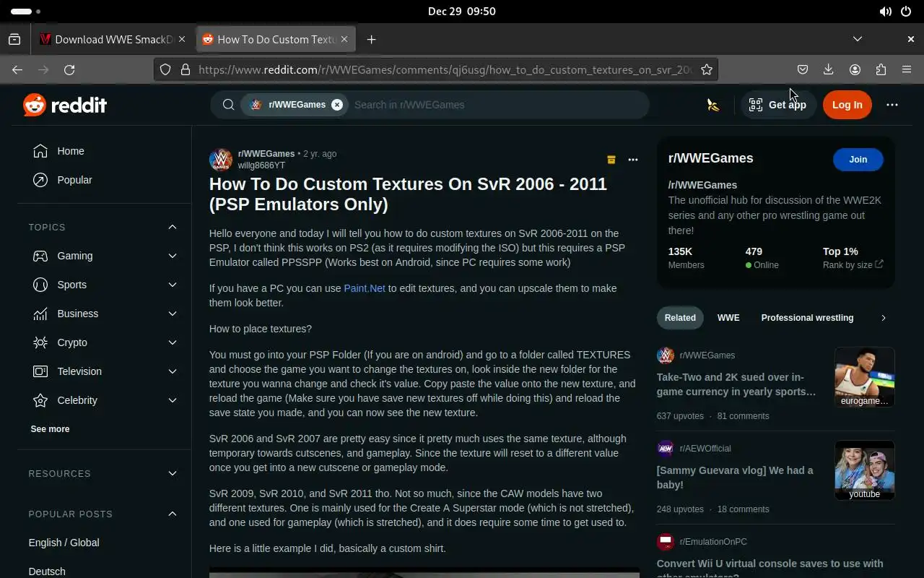The width and height of the screenshot is (924, 578).
Task: Click the archived post icon
Action: click(611, 160)
